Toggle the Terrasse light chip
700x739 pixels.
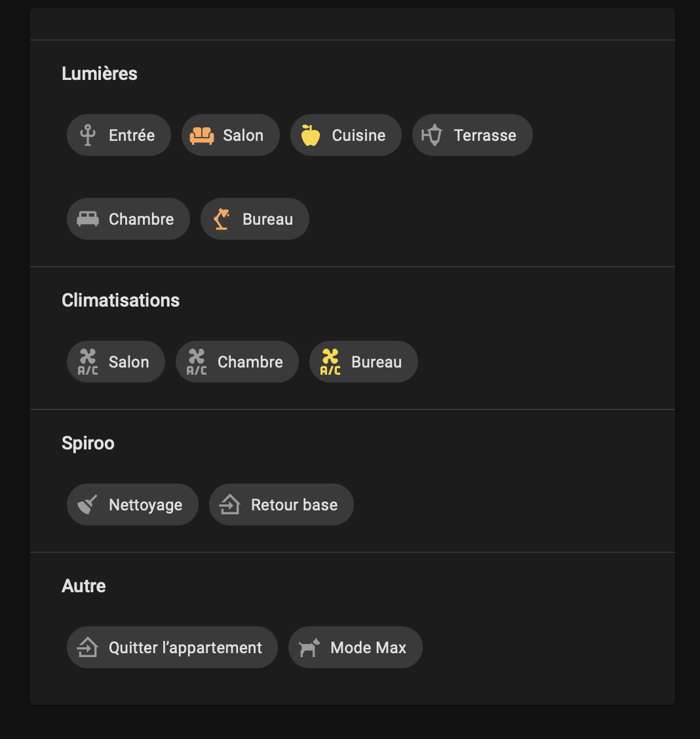coord(473,135)
